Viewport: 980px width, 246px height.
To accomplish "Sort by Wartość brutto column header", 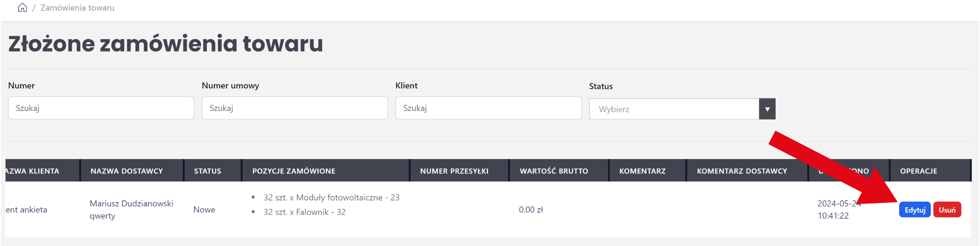I will 554,171.
